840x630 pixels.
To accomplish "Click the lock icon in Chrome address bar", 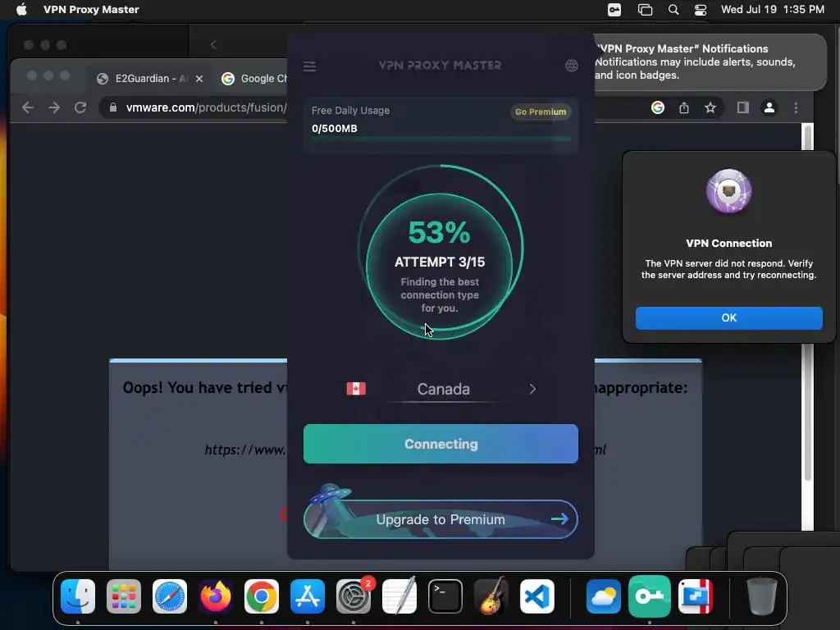I will tap(113, 107).
